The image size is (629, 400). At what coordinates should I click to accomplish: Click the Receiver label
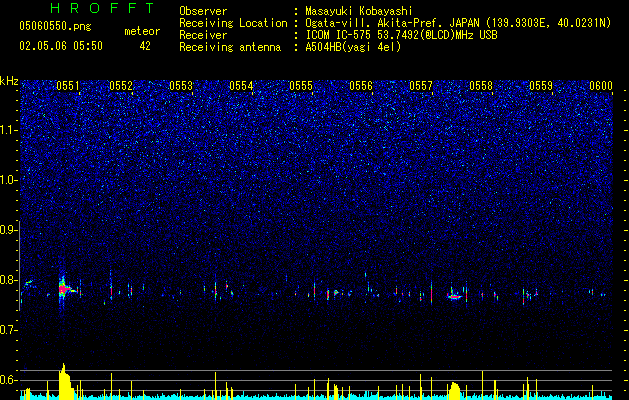coord(203,35)
